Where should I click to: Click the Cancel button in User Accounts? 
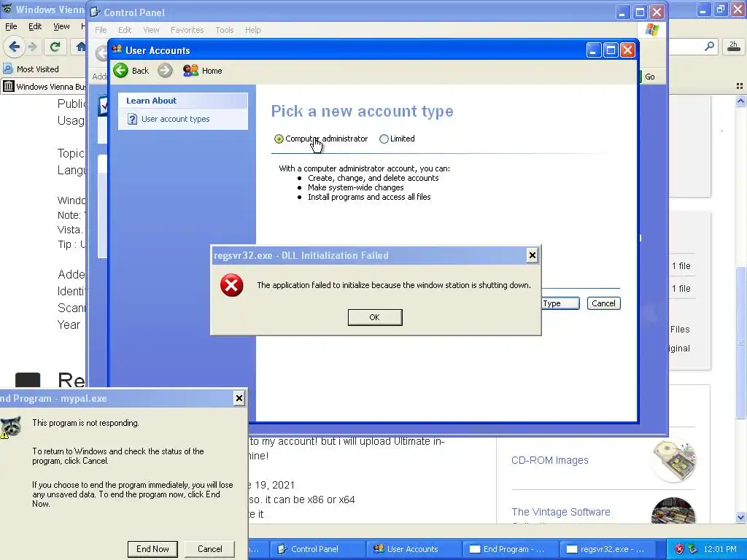click(x=603, y=303)
